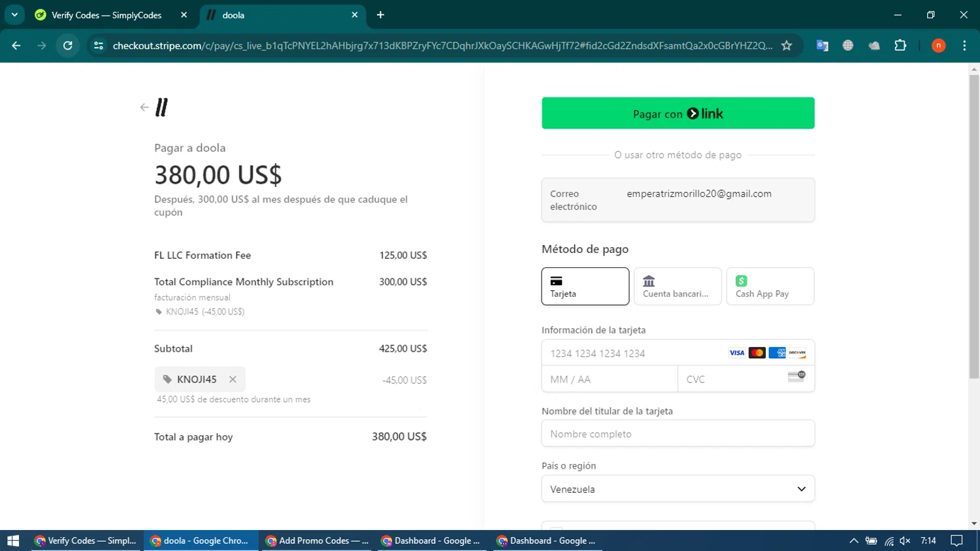
Task: Click the Total a pagar hoy 380,00 US$ amount
Action: (399, 437)
